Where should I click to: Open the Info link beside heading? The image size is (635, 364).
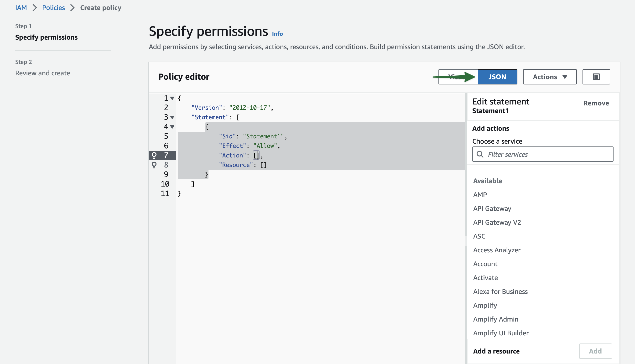click(277, 34)
